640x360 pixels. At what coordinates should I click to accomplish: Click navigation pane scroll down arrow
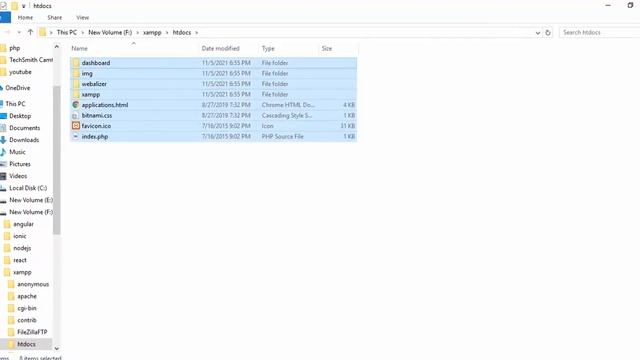coord(57,348)
